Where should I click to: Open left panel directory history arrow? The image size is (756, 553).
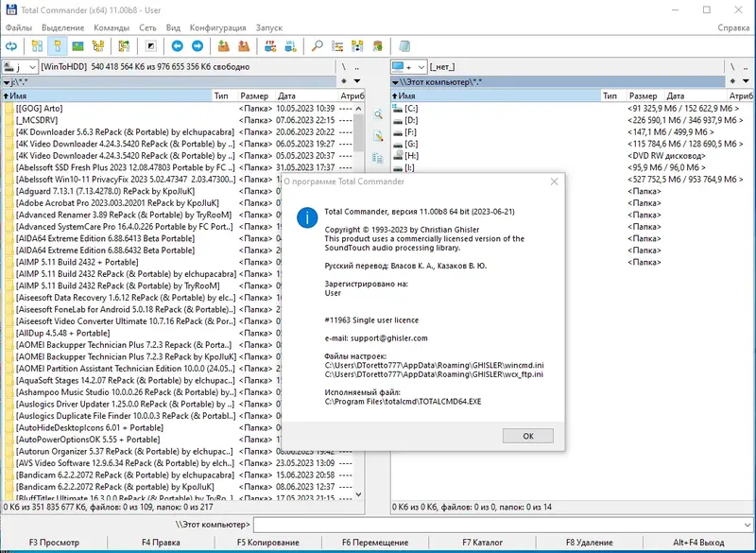[x=357, y=81]
